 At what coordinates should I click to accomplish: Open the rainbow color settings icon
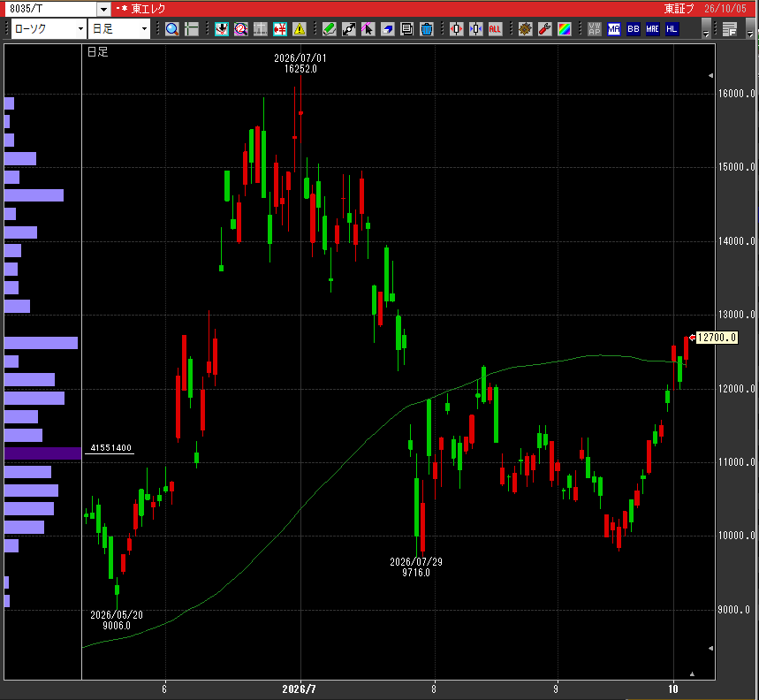point(565,29)
